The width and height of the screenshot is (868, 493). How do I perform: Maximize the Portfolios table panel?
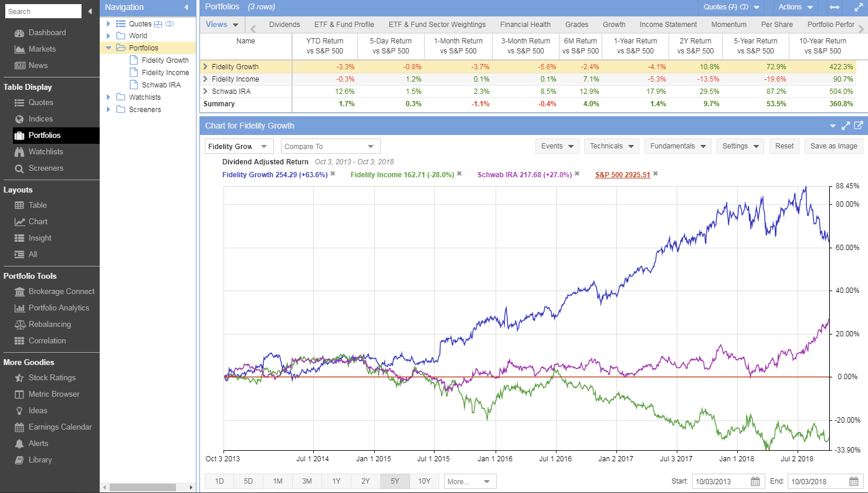(x=858, y=8)
